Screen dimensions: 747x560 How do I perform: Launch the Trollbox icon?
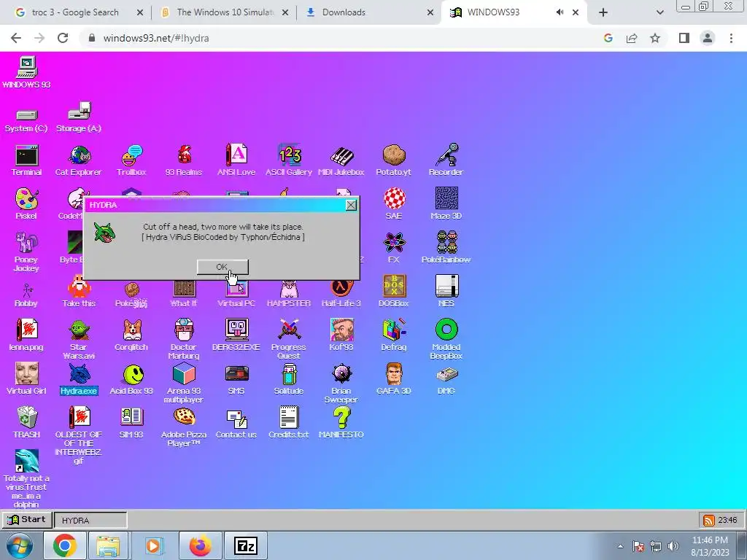[131, 161]
